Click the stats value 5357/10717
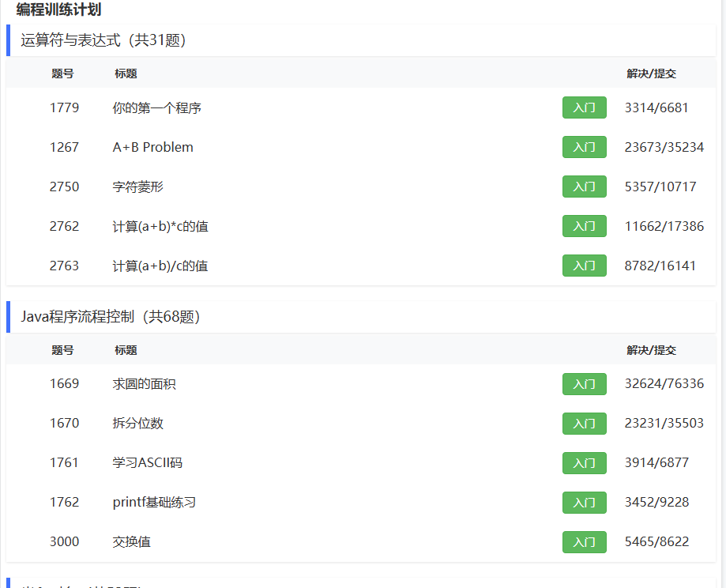This screenshot has width=726, height=588. 660,187
